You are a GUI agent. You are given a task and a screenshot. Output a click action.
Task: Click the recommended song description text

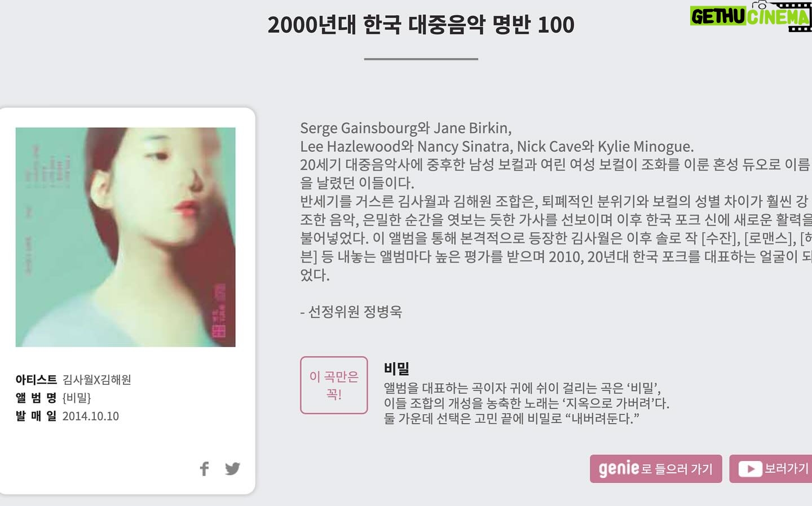(527, 403)
